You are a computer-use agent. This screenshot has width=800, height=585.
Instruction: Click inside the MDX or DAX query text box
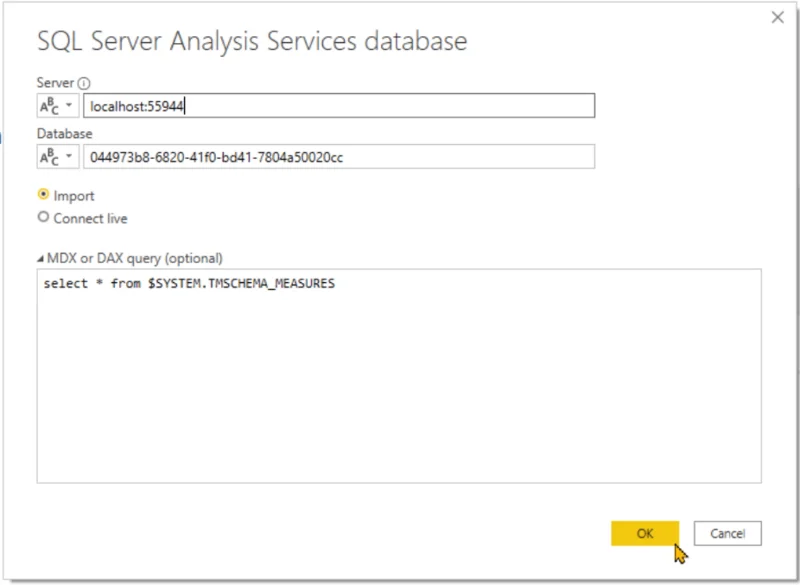pos(399,376)
